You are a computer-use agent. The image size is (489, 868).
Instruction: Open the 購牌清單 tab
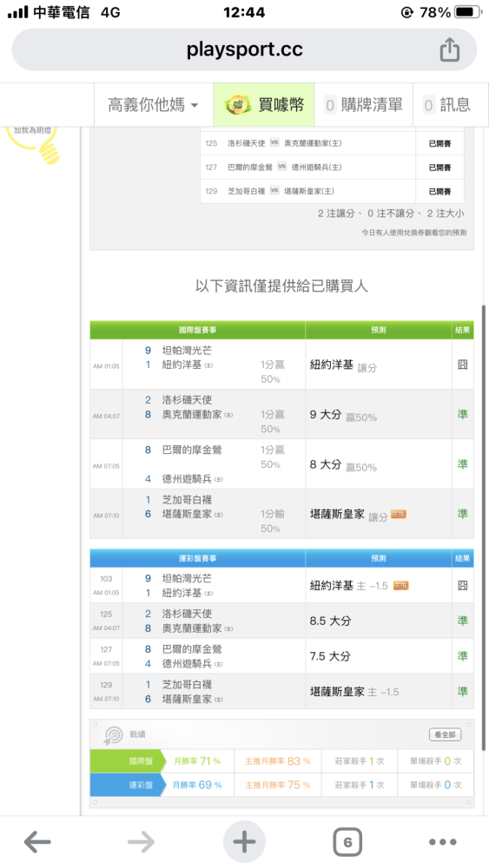pyautogui.click(x=363, y=105)
